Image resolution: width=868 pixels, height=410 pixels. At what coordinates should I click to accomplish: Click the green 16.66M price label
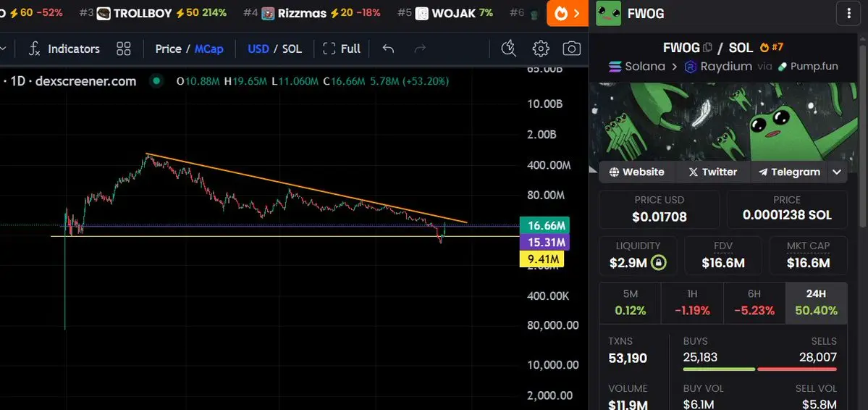coord(544,225)
